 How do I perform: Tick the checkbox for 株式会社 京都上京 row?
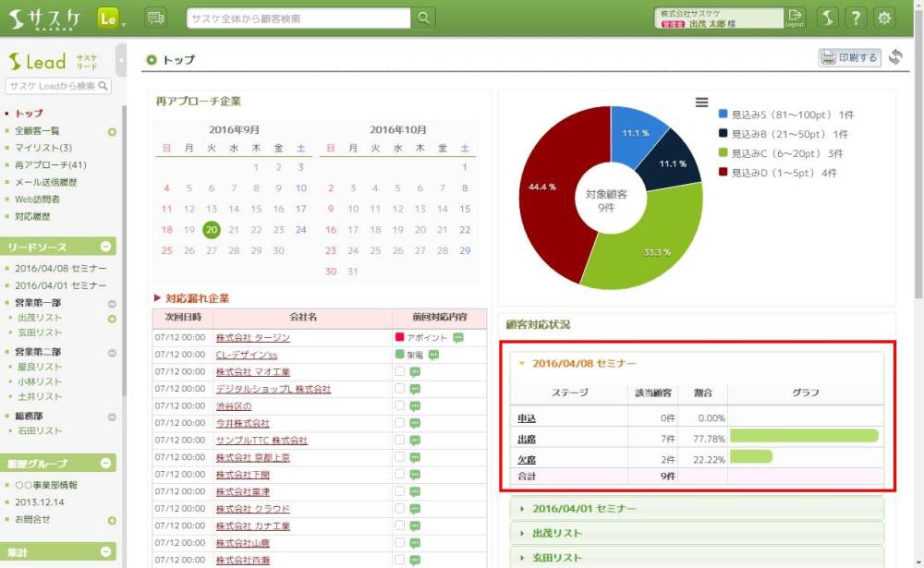[399, 457]
